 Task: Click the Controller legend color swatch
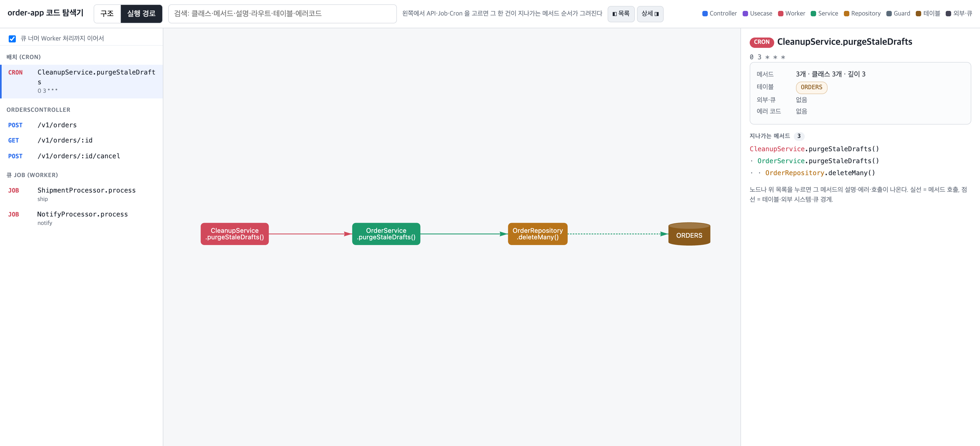[705, 14]
